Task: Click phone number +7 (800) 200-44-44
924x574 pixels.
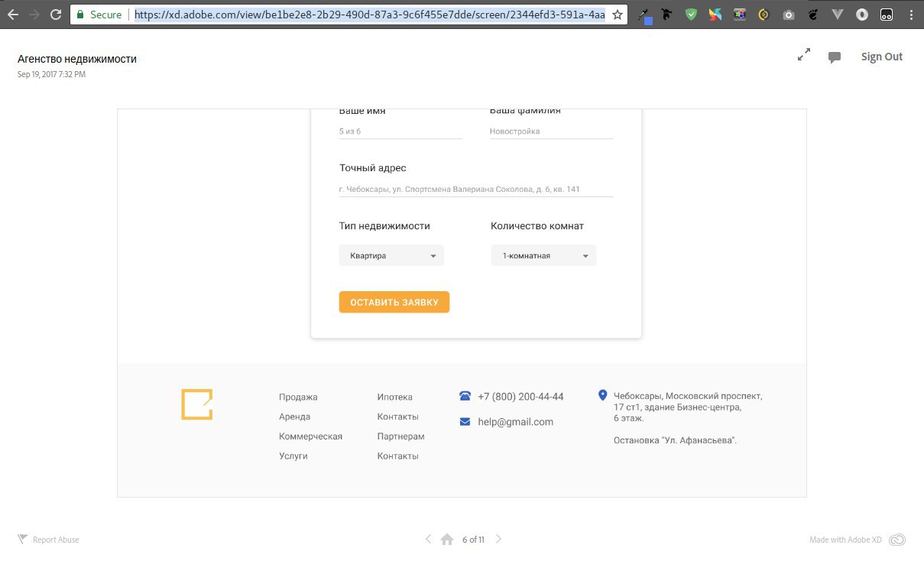Action: click(x=520, y=397)
